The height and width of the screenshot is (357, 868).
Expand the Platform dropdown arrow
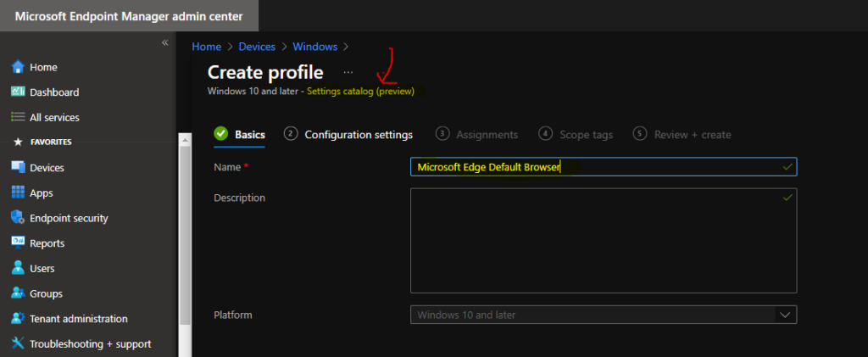(x=785, y=315)
